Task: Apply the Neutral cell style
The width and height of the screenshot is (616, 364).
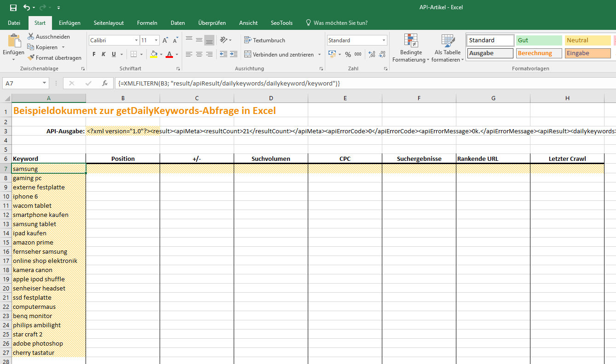Action: point(587,40)
